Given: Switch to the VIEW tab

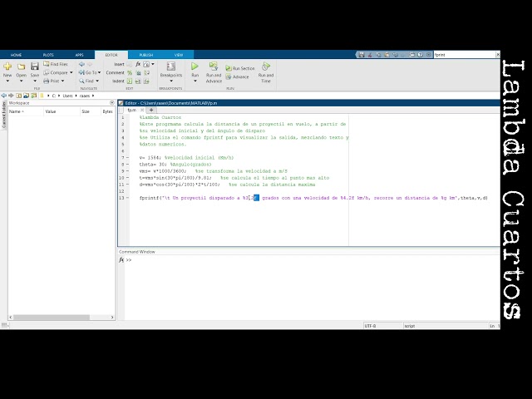Looking at the screenshot, I should 179,55.
